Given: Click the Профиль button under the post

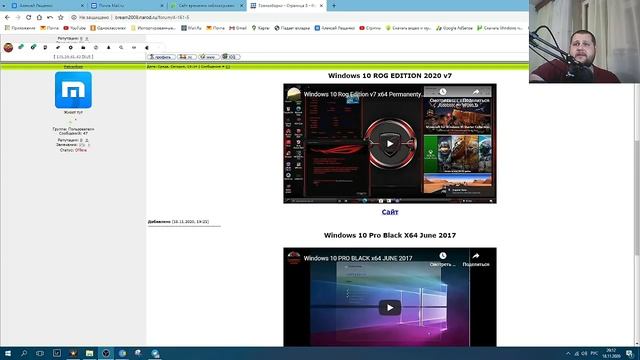Looking at the screenshot, I should pos(161,57).
